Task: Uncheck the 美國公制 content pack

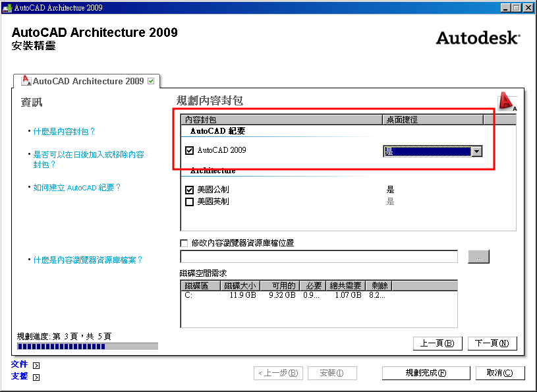Action: (189, 190)
